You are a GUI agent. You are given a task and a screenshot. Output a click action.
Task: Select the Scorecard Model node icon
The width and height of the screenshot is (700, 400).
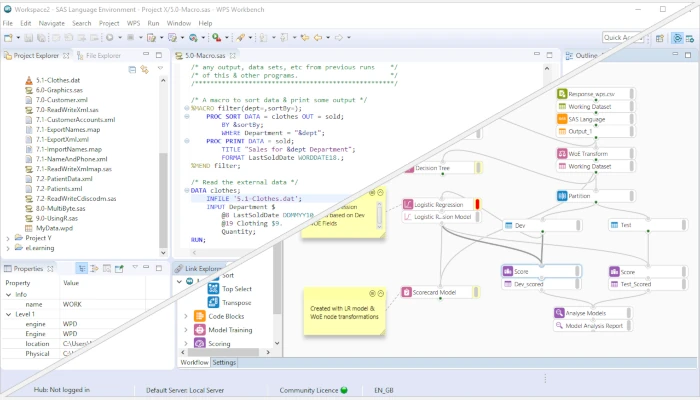tap(406, 292)
